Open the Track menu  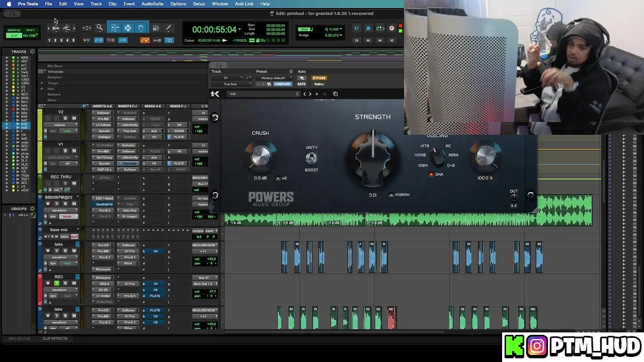click(x=96, y=4)
